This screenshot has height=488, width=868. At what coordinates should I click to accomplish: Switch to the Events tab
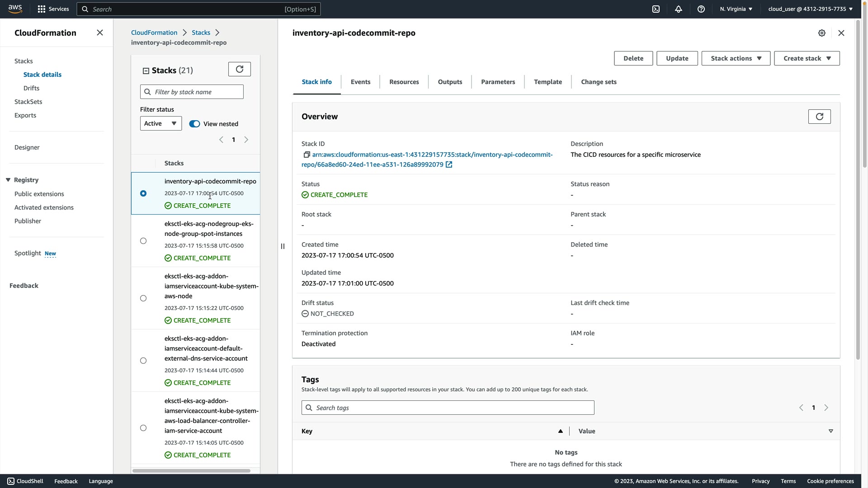[x=360, y=82]
